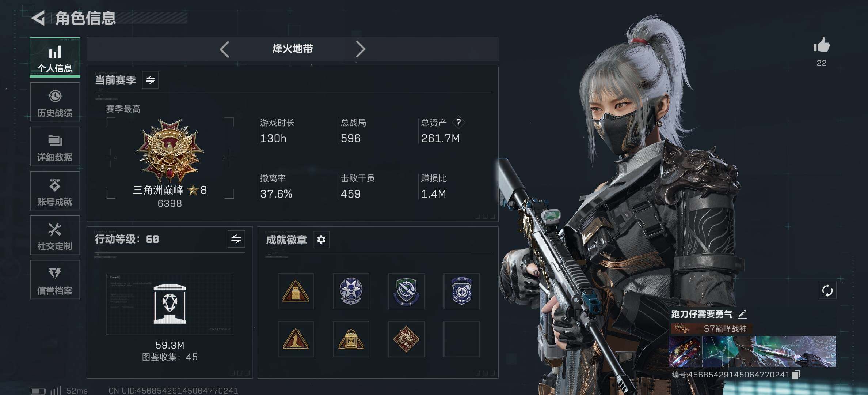Rotate the character model with refresh icon
The width and height of the screenshot is (868, 395).
[827, 291]
